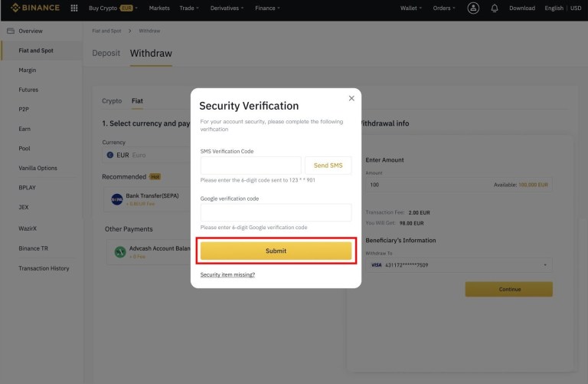Click the Advcash account icon
This screenshot has width=588, height=384.
click(120, 251)
